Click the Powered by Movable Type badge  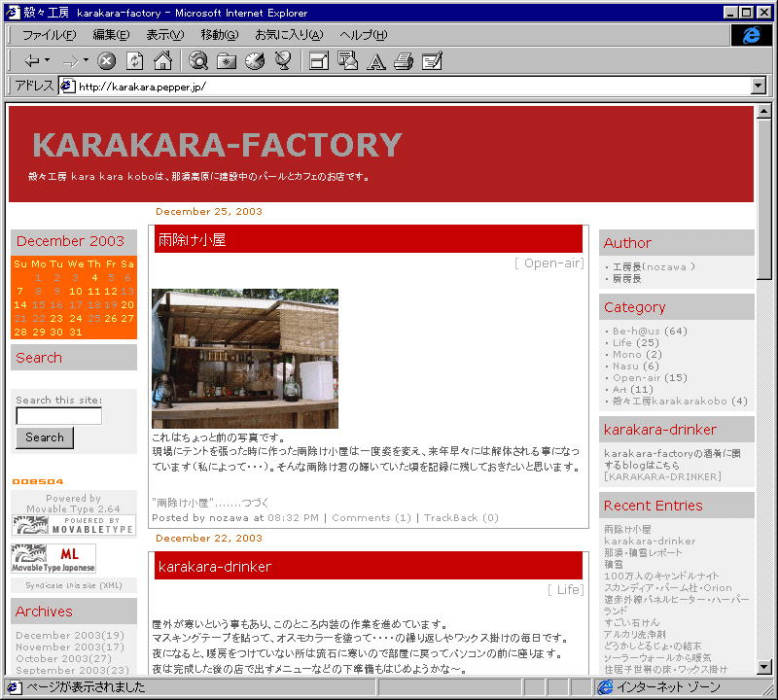coord(74,525)
